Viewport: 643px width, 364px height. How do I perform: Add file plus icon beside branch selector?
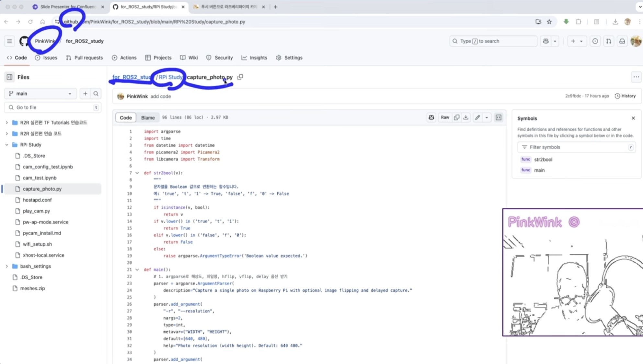tap(85, 94)
